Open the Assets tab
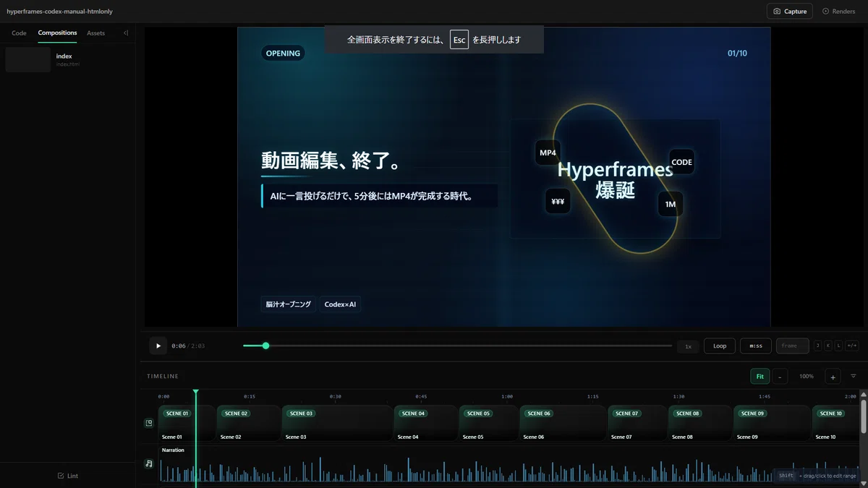 (95, 33)
